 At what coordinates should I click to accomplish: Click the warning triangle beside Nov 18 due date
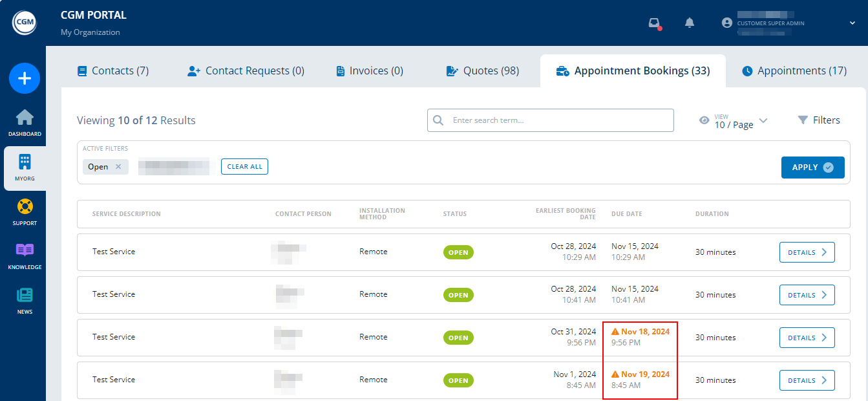click(614, 331)
